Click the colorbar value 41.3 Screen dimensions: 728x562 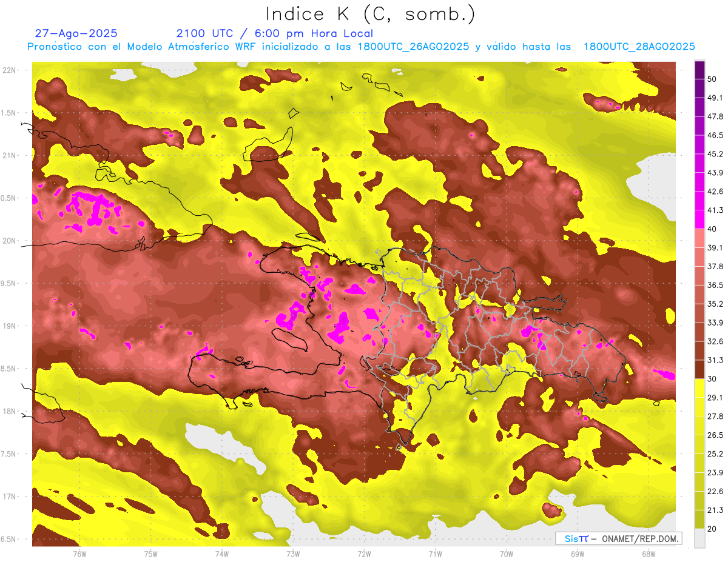coord(715,210)
